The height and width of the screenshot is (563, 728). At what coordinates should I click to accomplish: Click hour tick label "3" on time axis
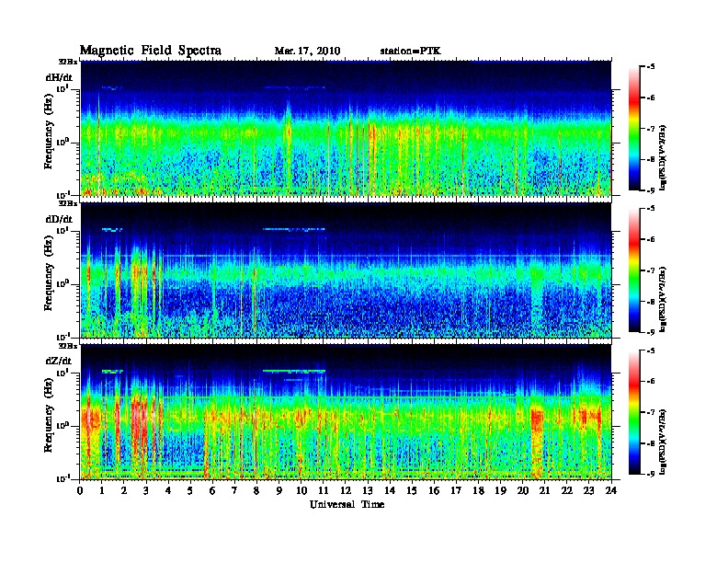click(x=146, y=490)
